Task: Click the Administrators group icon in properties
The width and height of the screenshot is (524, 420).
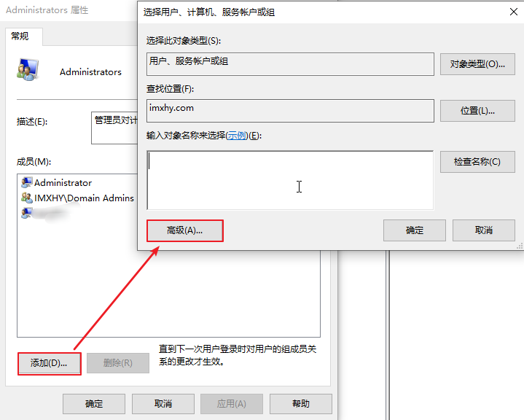Action: [28, 69]
